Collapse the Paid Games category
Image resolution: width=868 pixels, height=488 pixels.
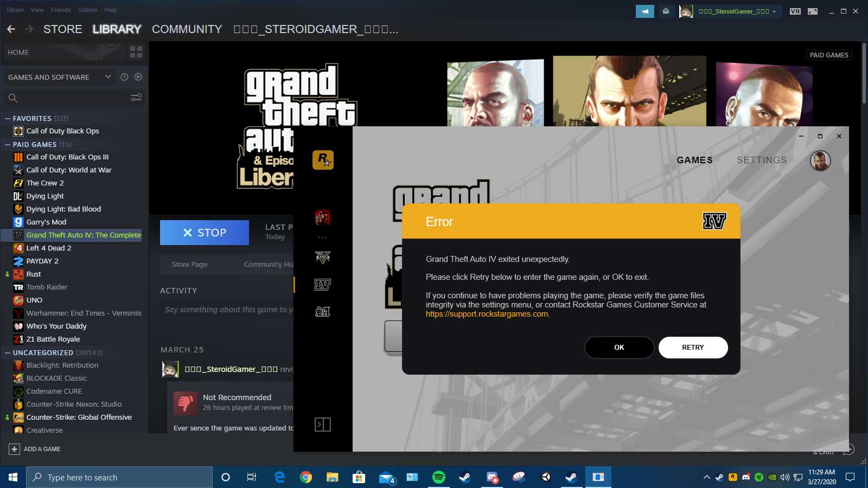[x=8, y=144]
